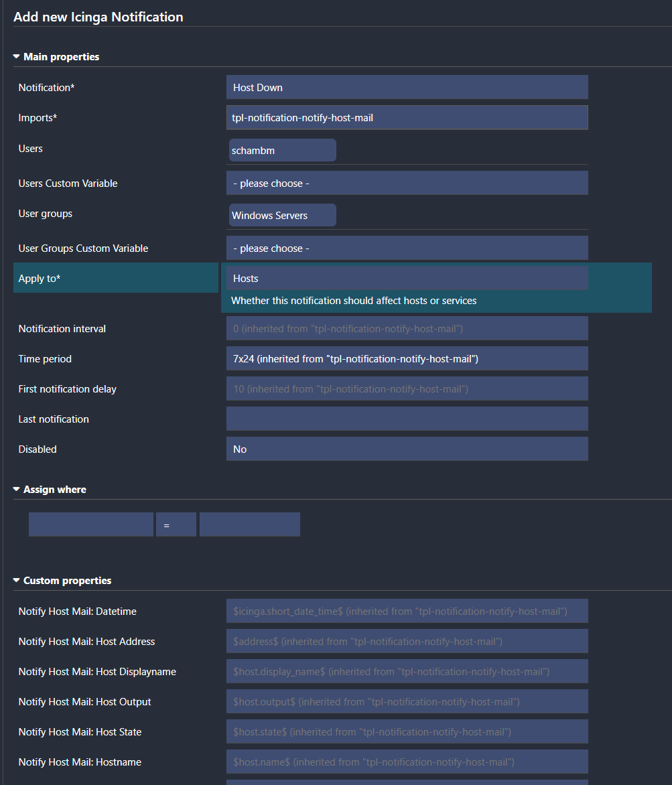Click the Notification interval field
Viewport: 672px width, 785px height.
[407, 329]
